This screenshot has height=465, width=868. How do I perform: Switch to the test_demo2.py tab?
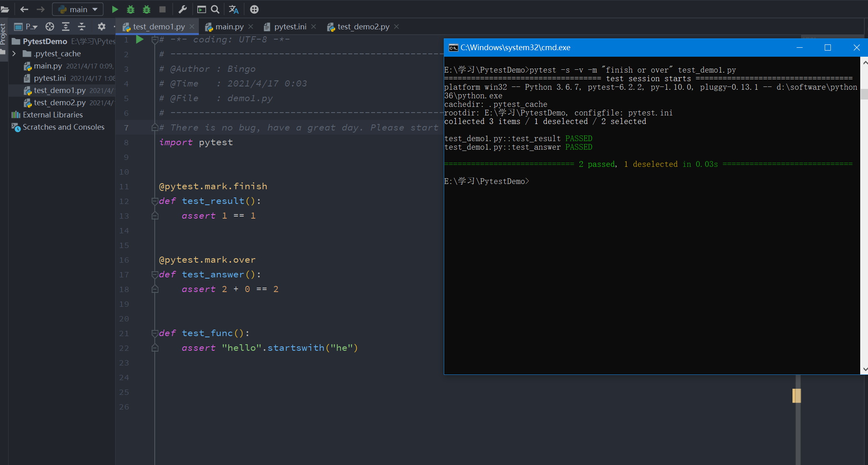363,27
